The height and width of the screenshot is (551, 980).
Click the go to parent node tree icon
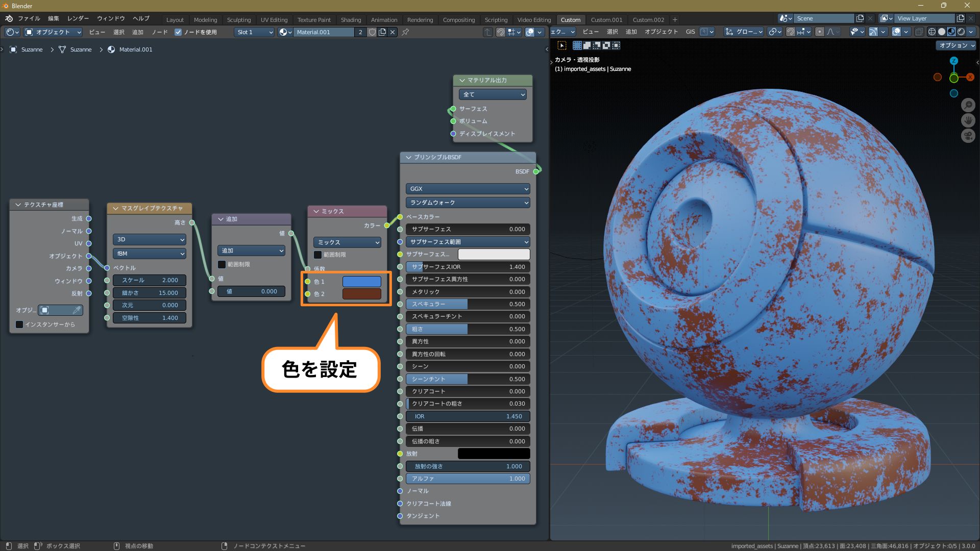(x=488, y=32)
